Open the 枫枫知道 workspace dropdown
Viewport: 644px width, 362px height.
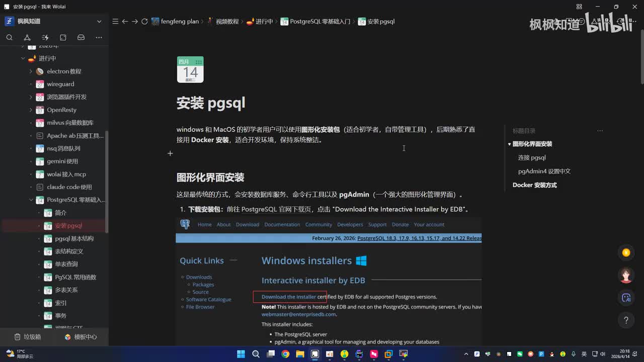[99, 21]
